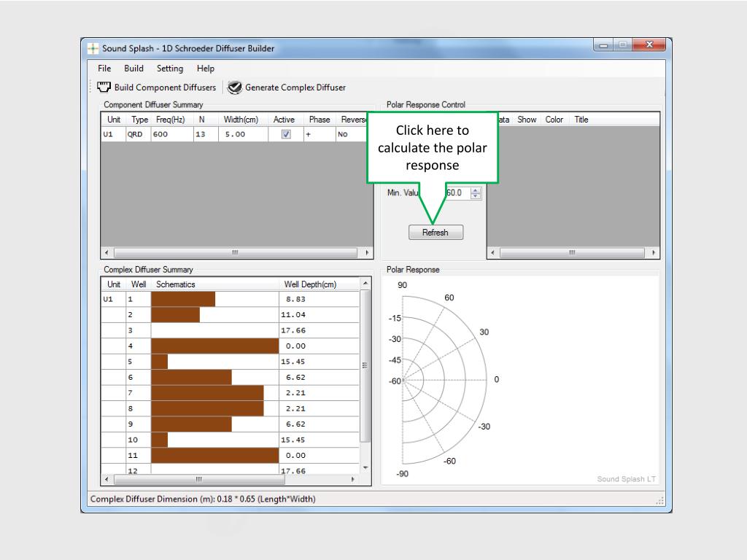Click the Component Diffuser Summary scroll right arrow
The height and width of the screenshot is (560, 747).
[x=367, y=252]
